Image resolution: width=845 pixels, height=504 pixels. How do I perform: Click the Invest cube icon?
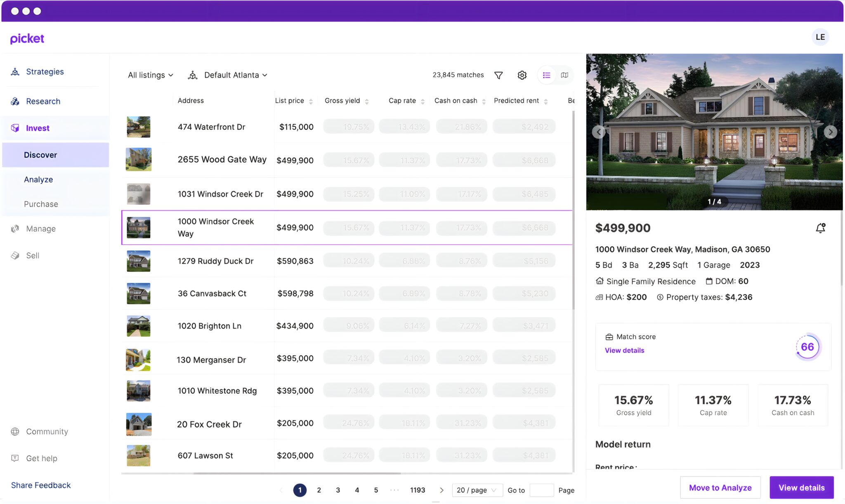15,128
